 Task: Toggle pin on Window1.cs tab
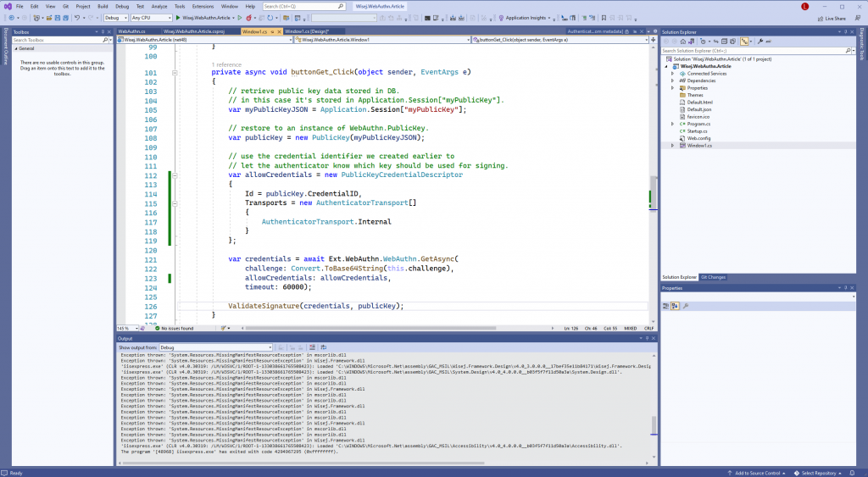click(x=272, y=31)
